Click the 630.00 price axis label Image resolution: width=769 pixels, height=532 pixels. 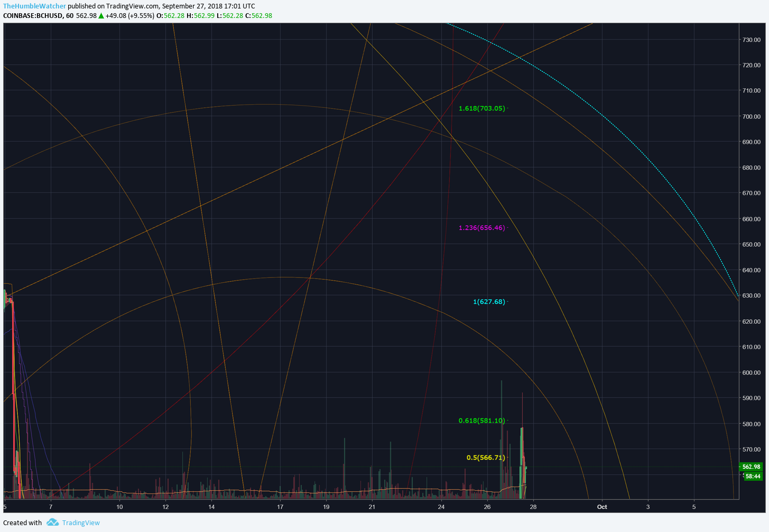coord(752,296)
